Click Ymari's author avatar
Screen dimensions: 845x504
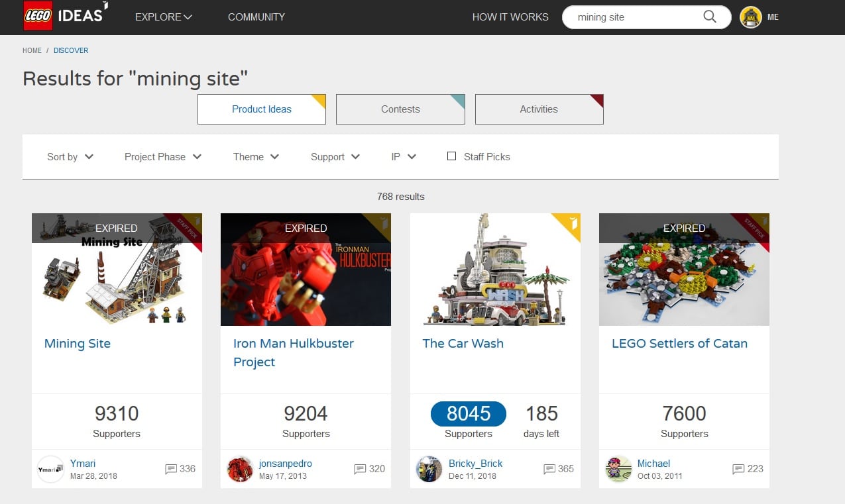pos(51,469)
